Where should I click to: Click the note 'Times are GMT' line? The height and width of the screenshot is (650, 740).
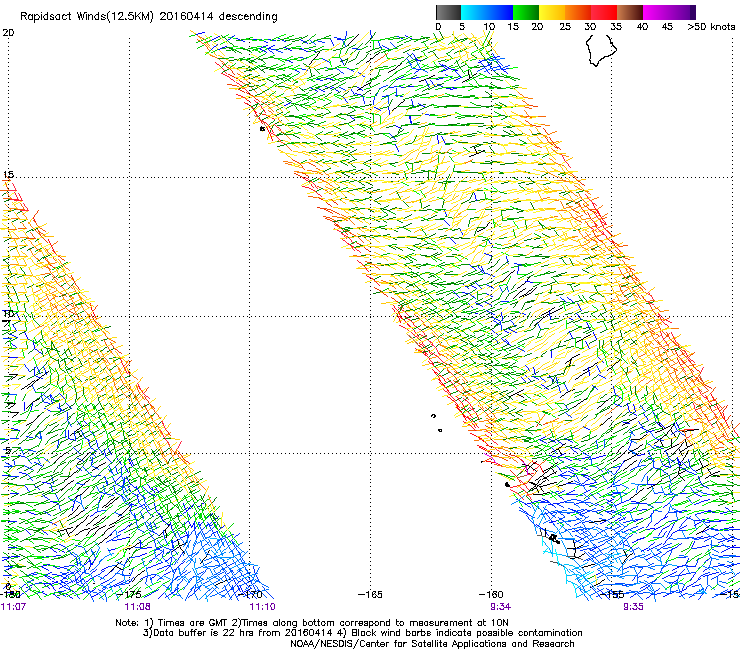311,623
